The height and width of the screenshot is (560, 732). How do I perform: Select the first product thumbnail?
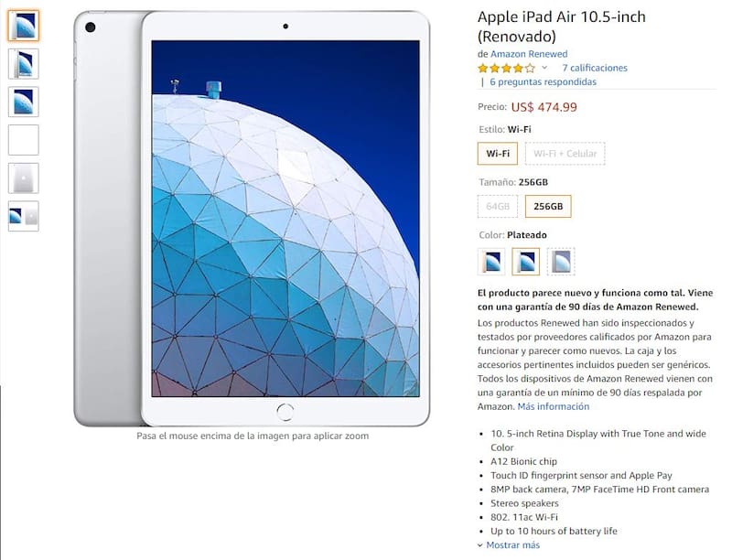pyautogui.click(x=24, y=26)
